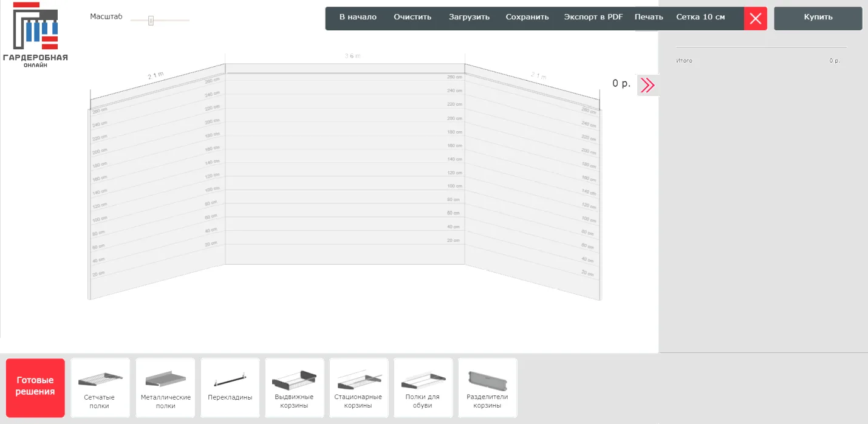Click the Купить button

pyautogui.click(x=818, y=18)
